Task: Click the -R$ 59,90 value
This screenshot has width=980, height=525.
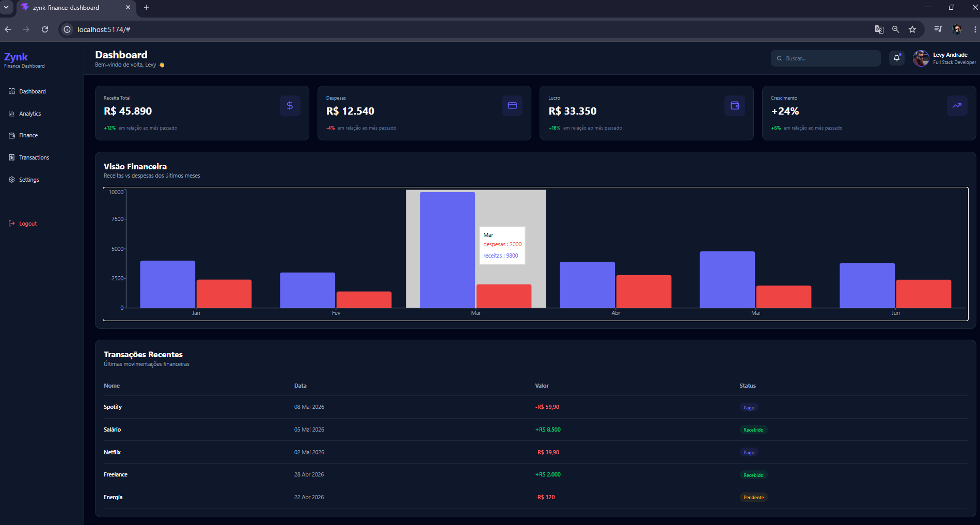Action: click(x=547, y=407)
